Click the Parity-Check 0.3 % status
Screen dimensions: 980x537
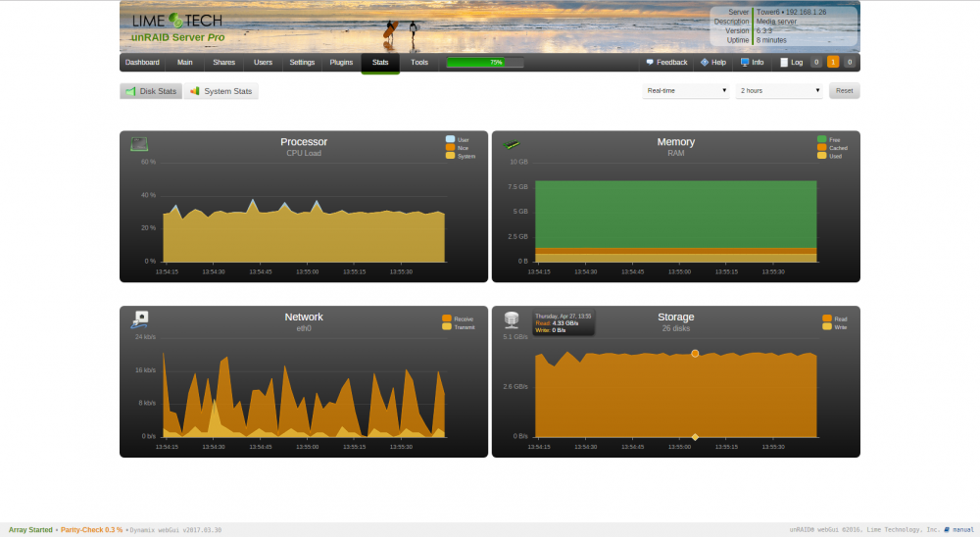tap(91, 530)
